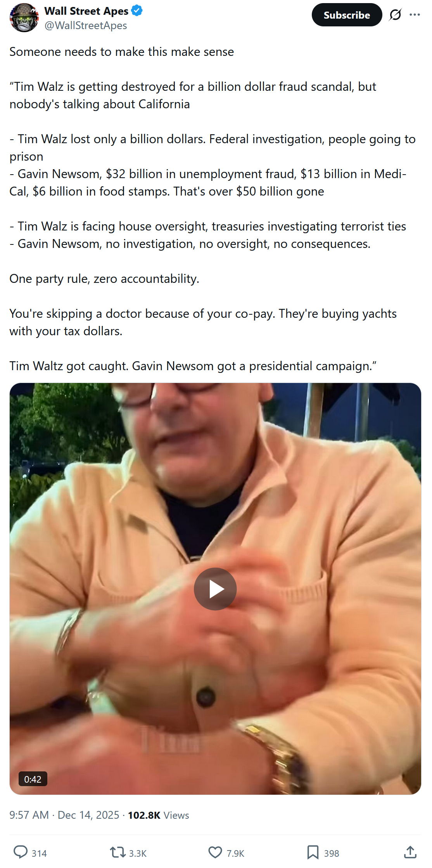
Task: Open the three-dot more options menu
Action: (415, 15)
